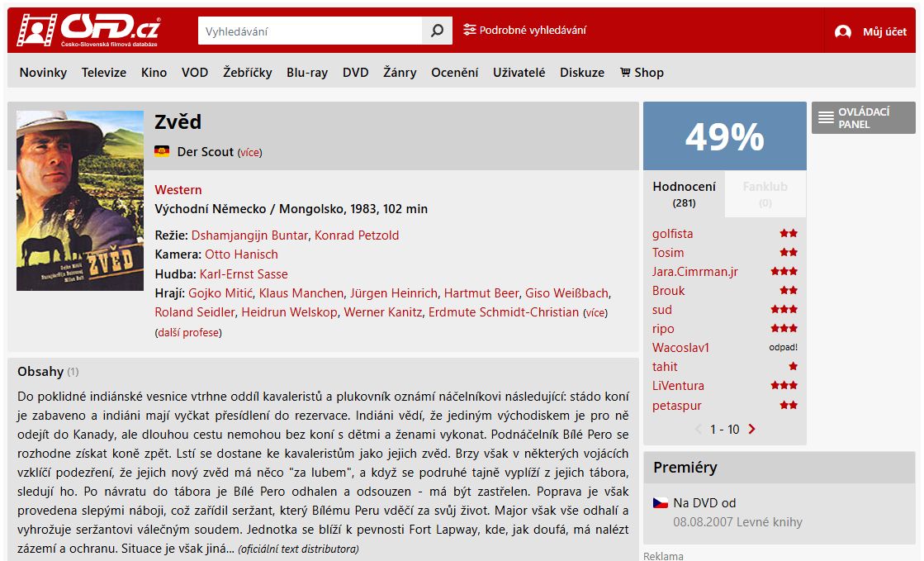
Task: Open Podrobné vyhledávání filter icon
Action: [469, 30]
